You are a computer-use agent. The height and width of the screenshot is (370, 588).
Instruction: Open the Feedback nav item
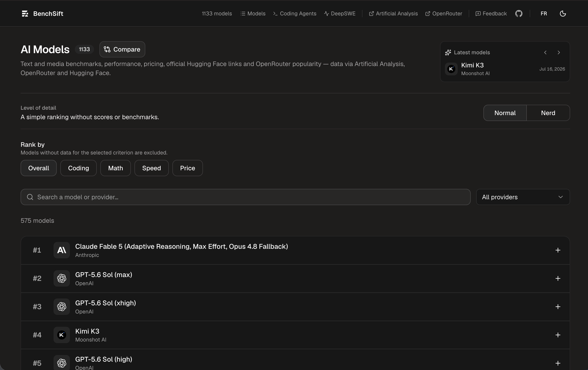coord(491,14)
